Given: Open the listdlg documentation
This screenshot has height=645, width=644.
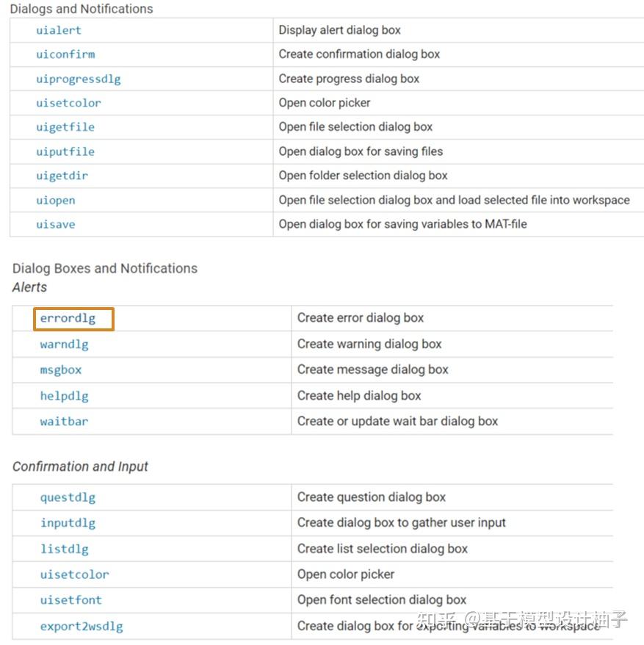Looking at the screenshot, I should tap(64, 549).
